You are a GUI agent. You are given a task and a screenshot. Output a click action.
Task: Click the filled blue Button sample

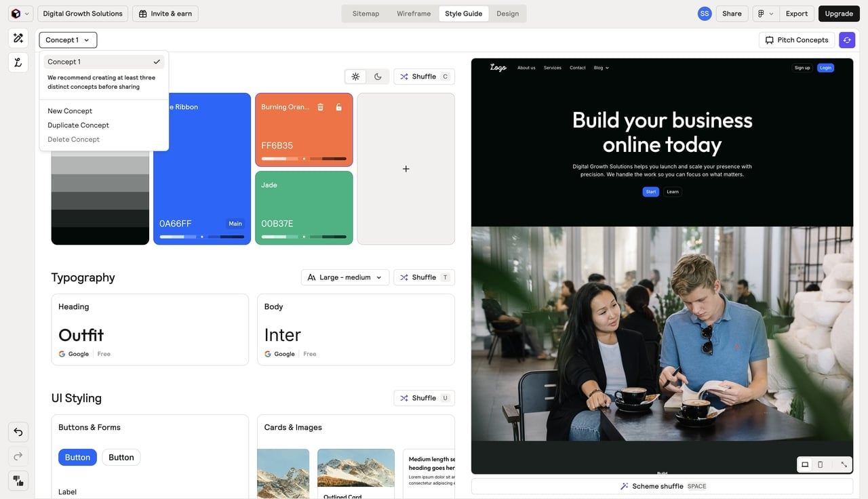(x=77, y=458)
